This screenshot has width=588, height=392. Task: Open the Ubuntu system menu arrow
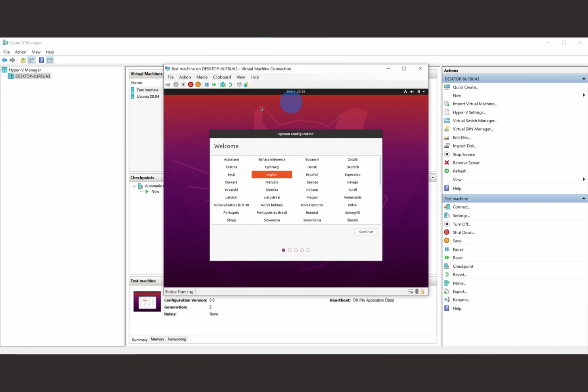(x=424, y=92)
